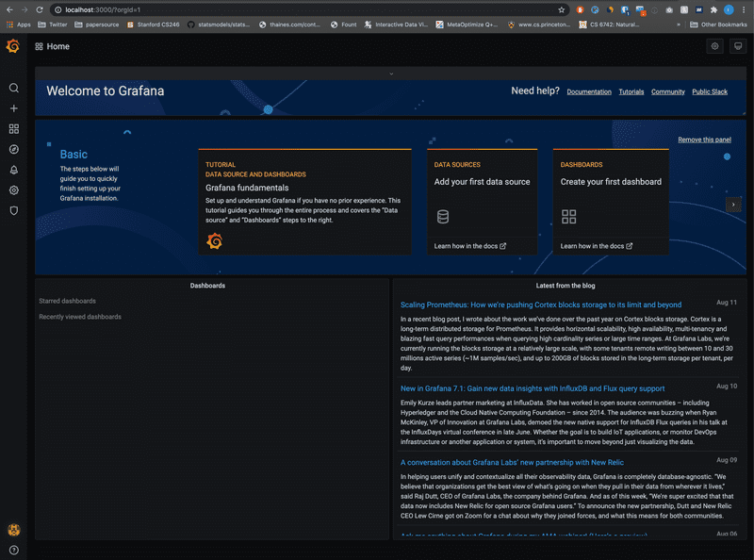The height and width of the screenshot is (560, 754).
Task: Open the Grafana fundamentals tutorial card
Action: [x=304, y=202]
